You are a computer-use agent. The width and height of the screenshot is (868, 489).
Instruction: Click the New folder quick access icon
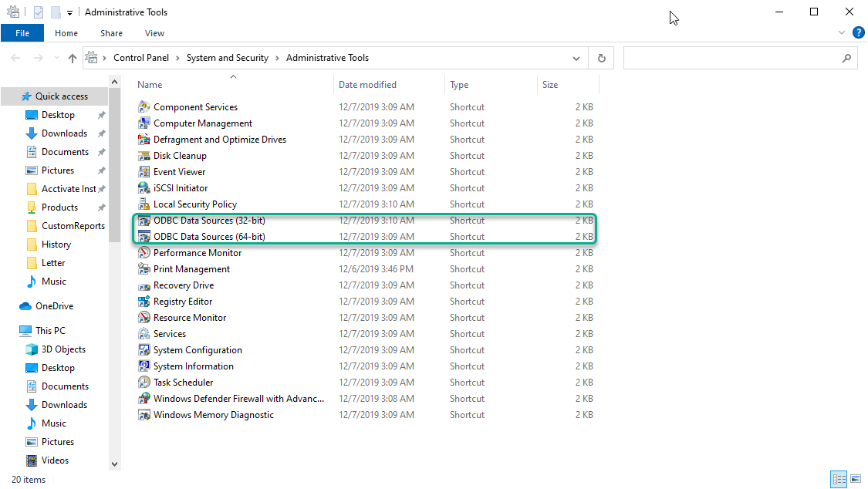56,12
